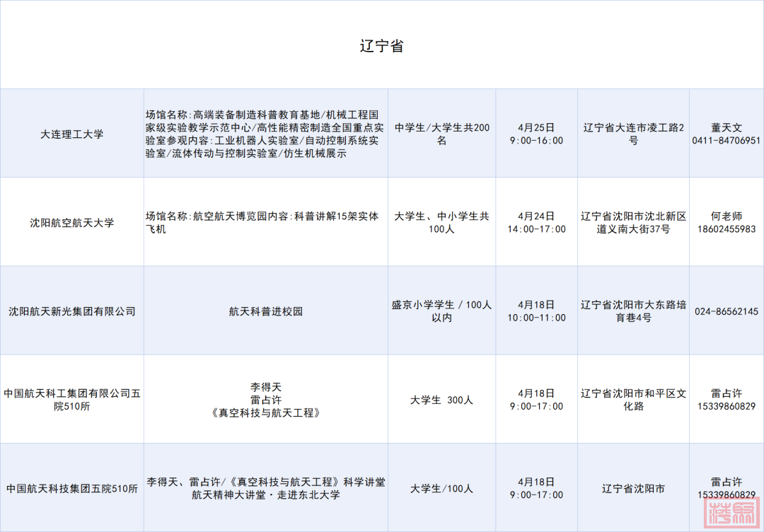The width and height of the screenshot is (764, 532).
Task: Select address 辽宁省沈阳市大东路培育巷4号
Action: [x=633, y=311]
